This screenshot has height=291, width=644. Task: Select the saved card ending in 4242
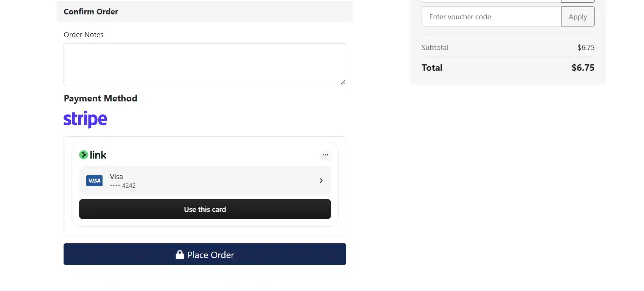click(x=205, y=181)
